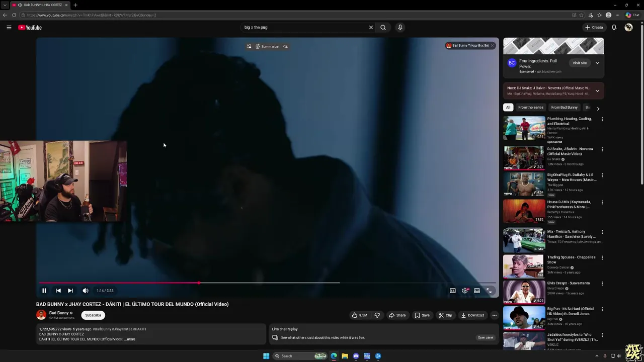Open File Explorer from the taskbar
Viewport: 644px width, 362px height.
(x=345, y=356)
